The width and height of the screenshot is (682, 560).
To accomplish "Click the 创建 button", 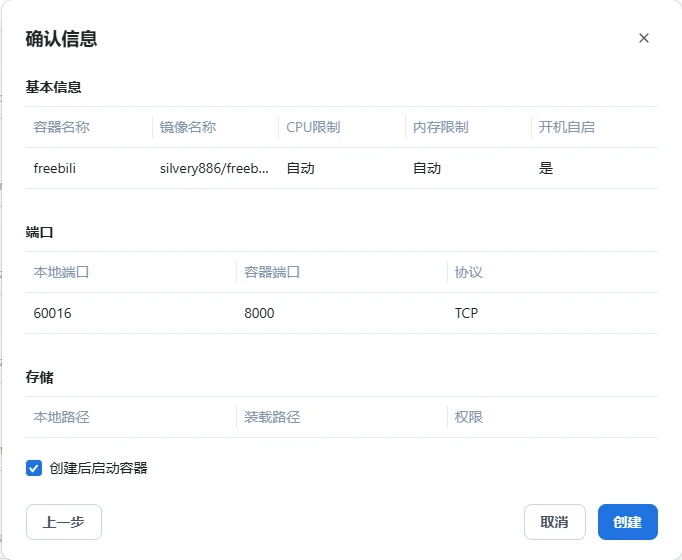I will click(x=627, y=522).
